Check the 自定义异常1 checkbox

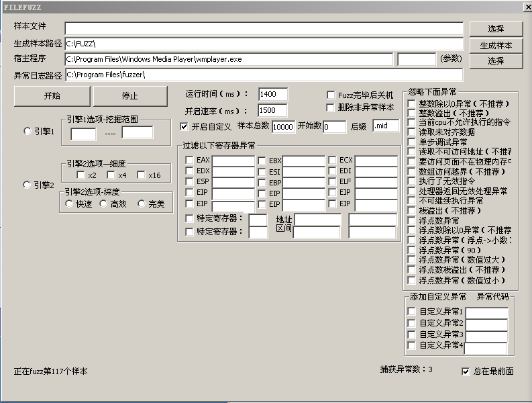point(411,312)
